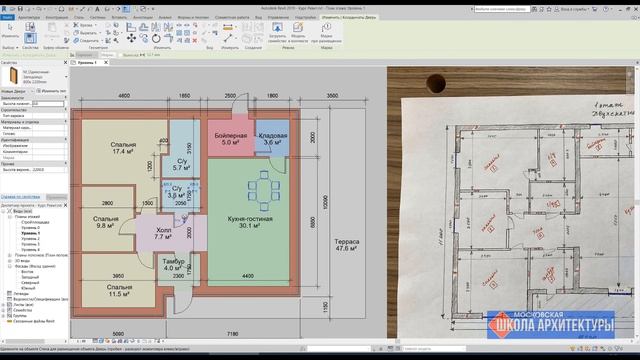Open 'Восток' elevation in project browser
640x360 pixels.
(x=27, y=272)
